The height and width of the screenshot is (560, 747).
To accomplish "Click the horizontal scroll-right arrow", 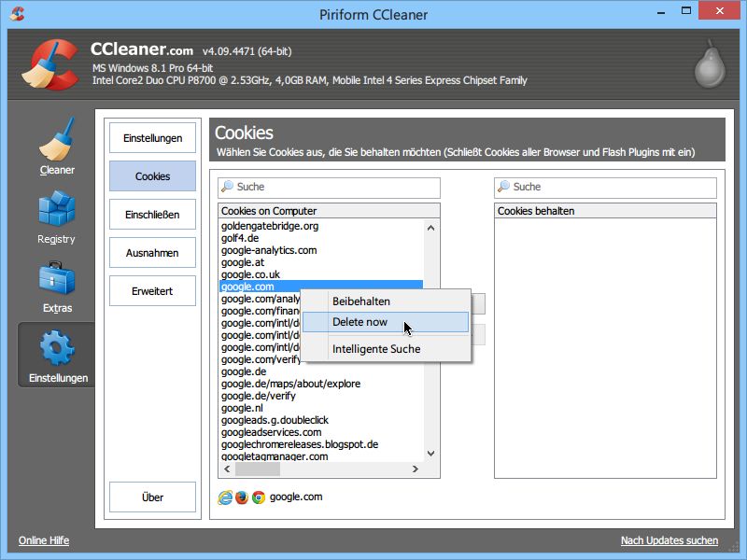I will (416, 469).
